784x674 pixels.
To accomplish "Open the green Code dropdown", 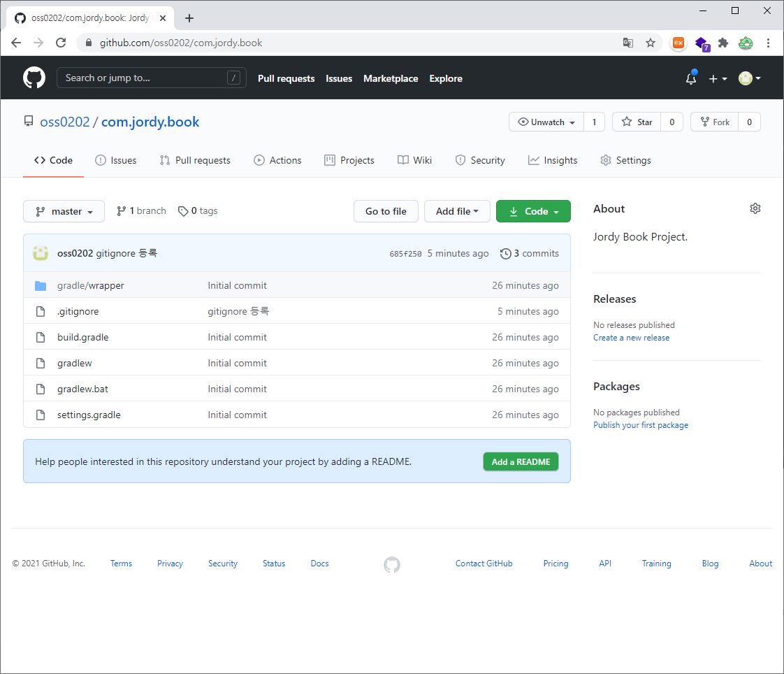I will (x=533, y=211).
